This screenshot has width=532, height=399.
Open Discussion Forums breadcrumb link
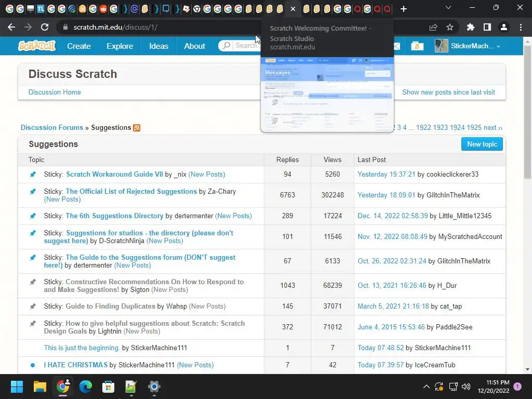pyautogui.click(x=52, y=127)
